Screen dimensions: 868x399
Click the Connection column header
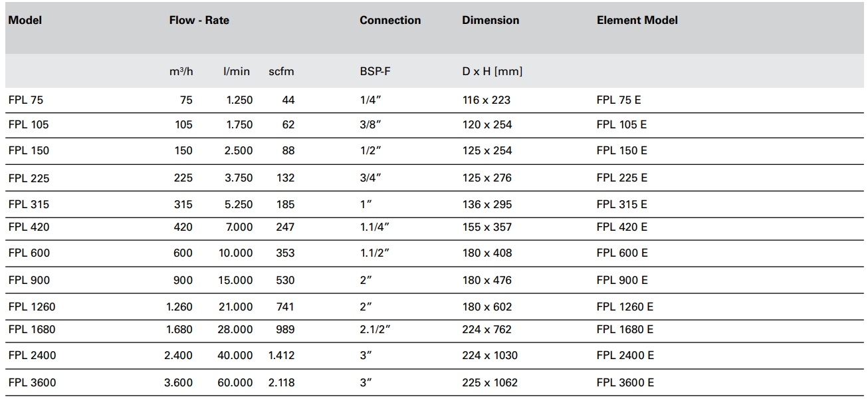pyautogui.click(x=390, y=21)
